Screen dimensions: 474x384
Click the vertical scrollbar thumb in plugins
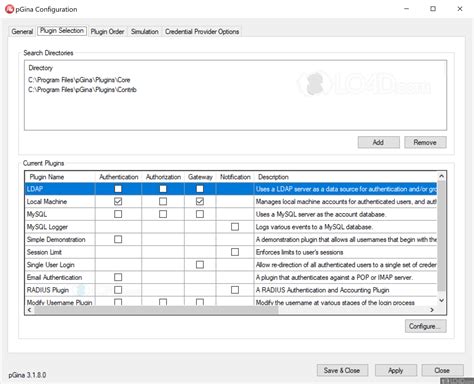(x=441, y=236)
